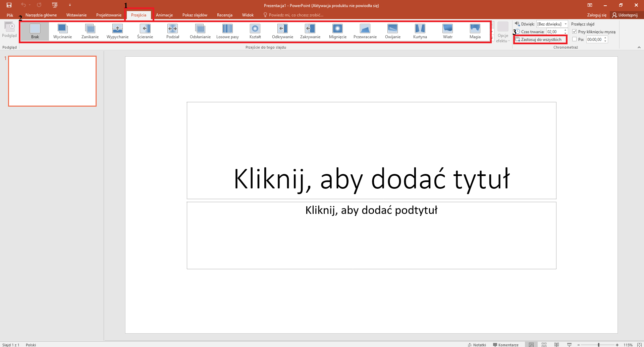644x347 pixels.
Task: Start Slide Show view from status bar
Action: click(569, 345)
